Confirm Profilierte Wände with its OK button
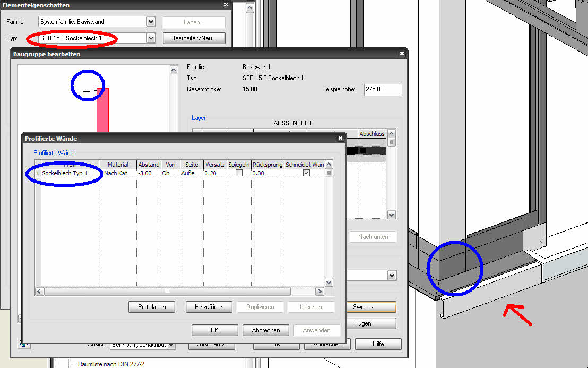588x368 pixels. coord(214,330)
